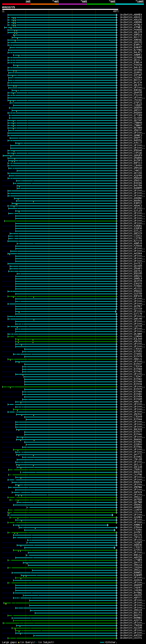Select hit label UniRef100_B9II72
Viewport: 146px width, 644px height.
pyautogui.click(x=131, y=37)
